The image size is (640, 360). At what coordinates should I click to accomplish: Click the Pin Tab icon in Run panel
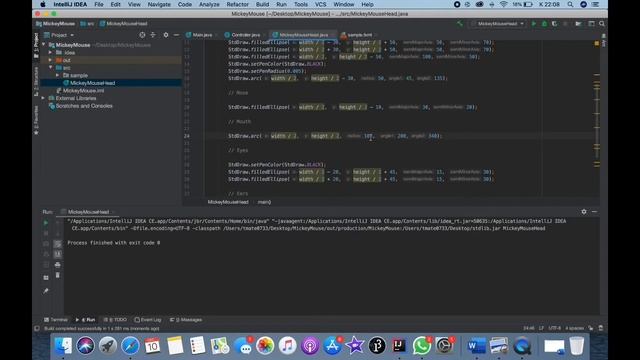pyautogui.click(x=46, y=291)
